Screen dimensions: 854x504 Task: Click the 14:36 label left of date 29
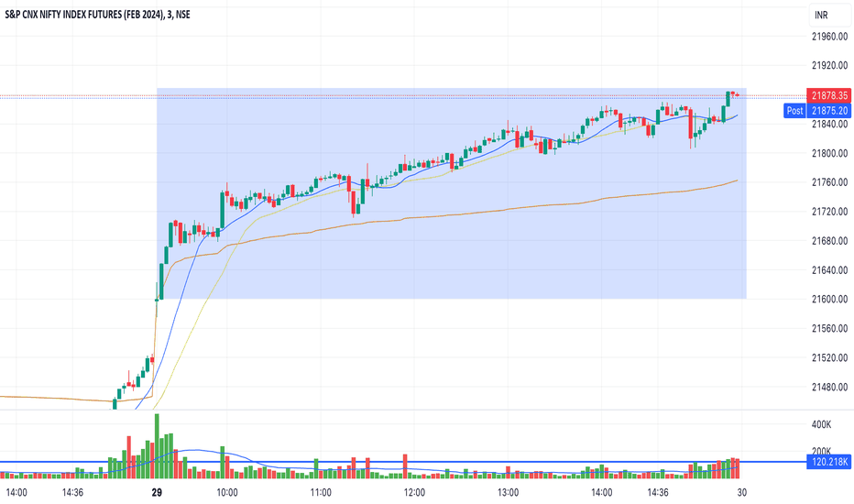point(72,493)
